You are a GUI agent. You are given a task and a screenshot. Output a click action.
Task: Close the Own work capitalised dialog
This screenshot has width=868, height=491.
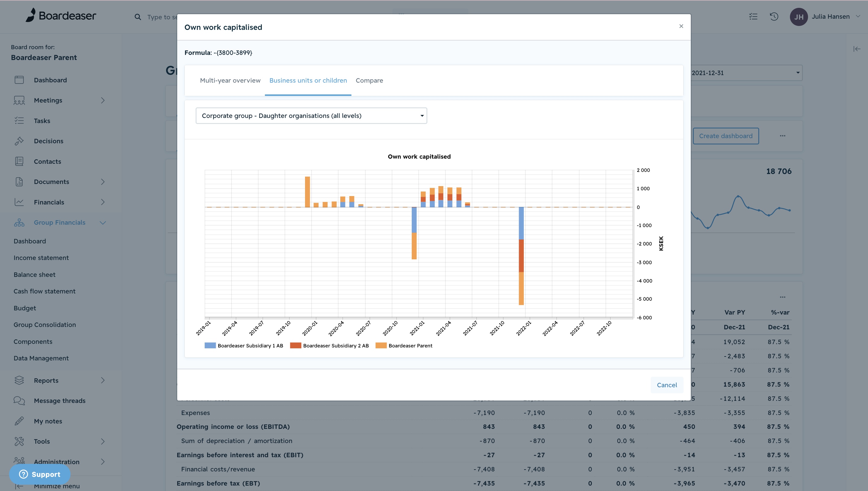[x=681, y=26]
